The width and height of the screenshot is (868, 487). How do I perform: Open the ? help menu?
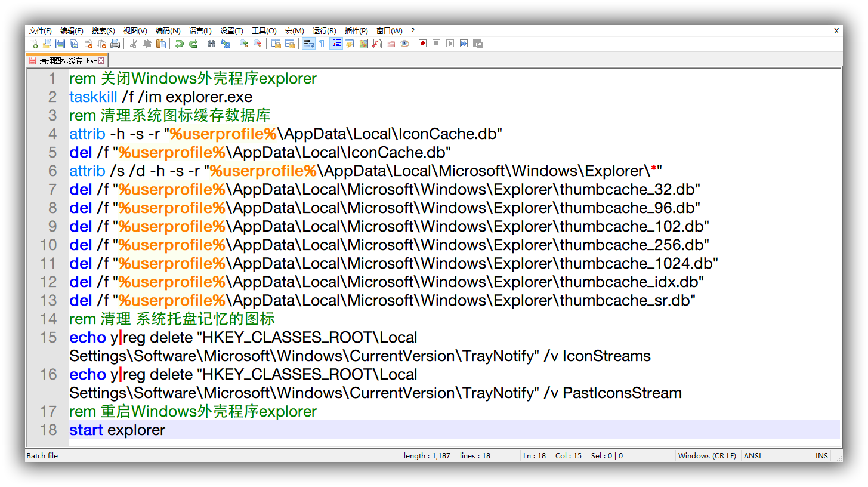[x=413, y=30]
